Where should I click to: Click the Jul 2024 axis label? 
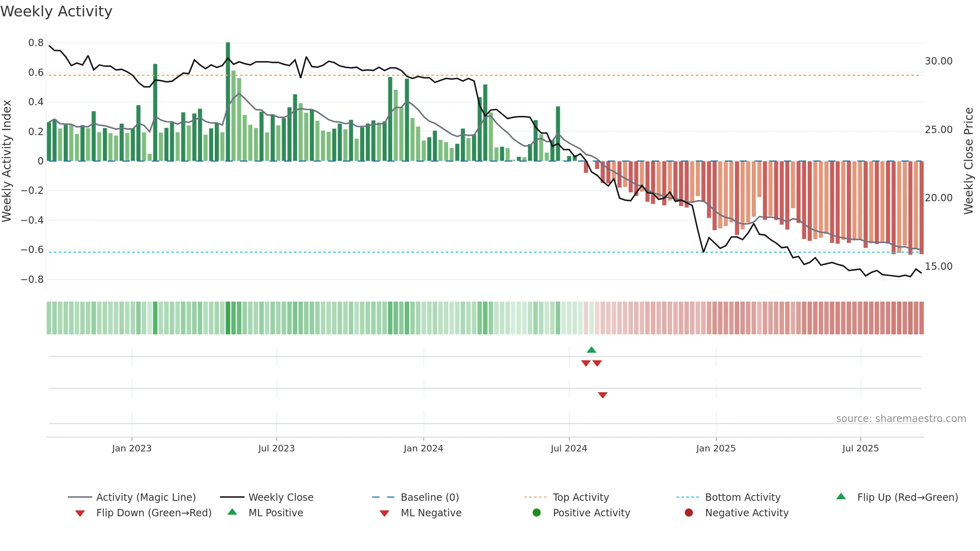coord(569,448)
